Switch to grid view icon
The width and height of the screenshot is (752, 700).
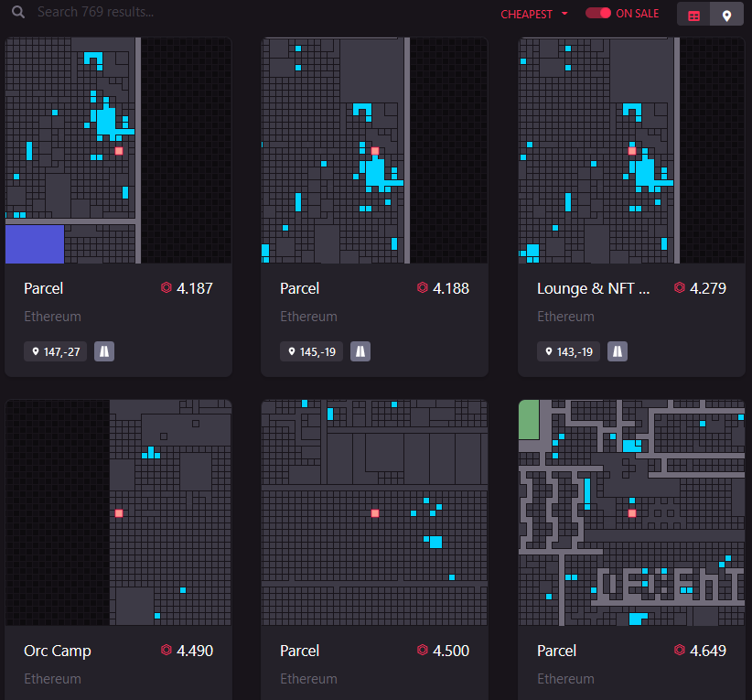click(693, 15)
